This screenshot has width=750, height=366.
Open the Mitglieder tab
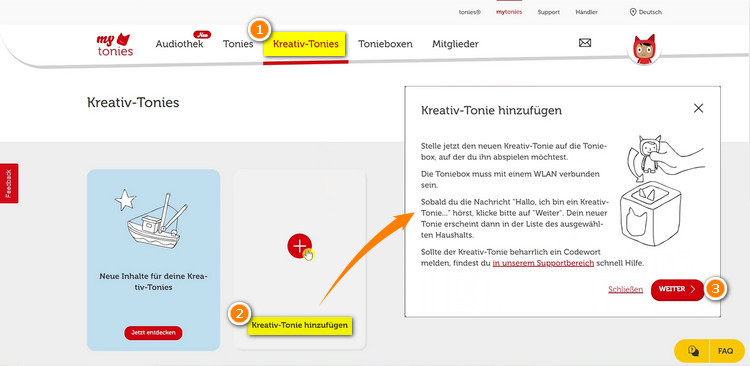(x=455, y=44)
